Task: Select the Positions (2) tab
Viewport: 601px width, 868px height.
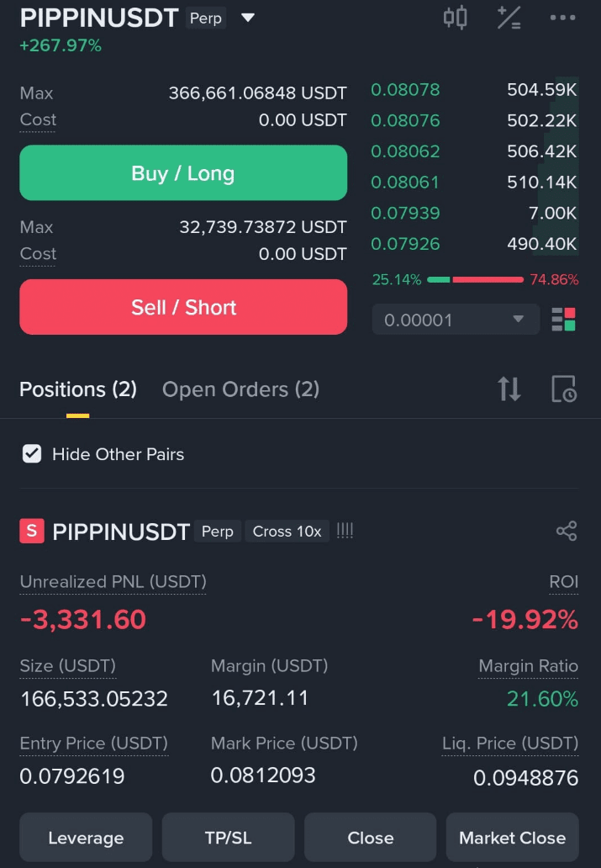Action: click(78, 389)
